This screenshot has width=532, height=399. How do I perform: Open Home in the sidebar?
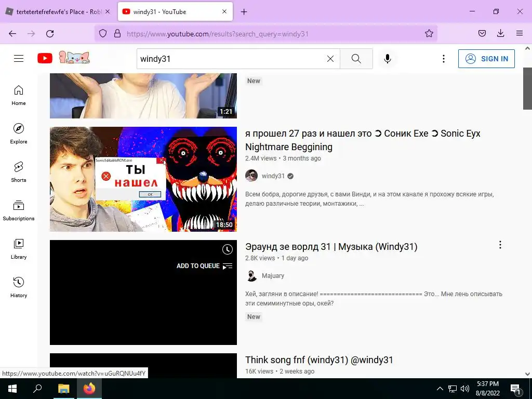(x=19, y=96)
